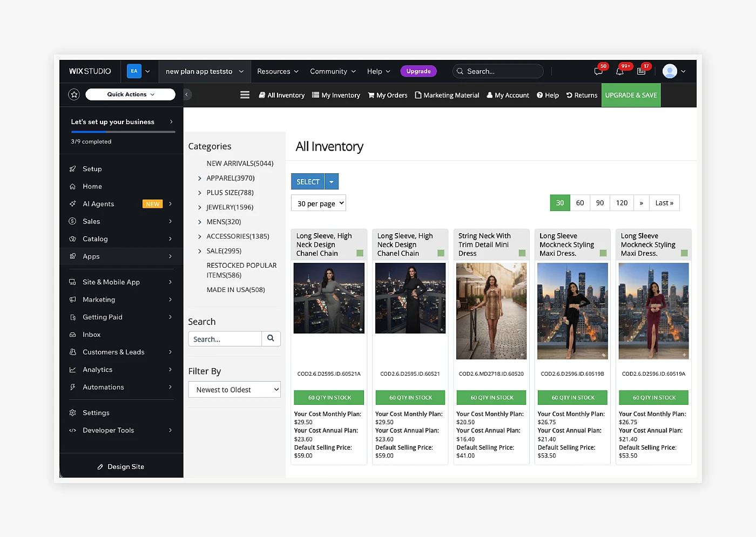Image resolution: width=756 pixels, height=537 pixels.
Task: Expand the JEWELRY(1596) category
Action: click(x=200, y=207)
